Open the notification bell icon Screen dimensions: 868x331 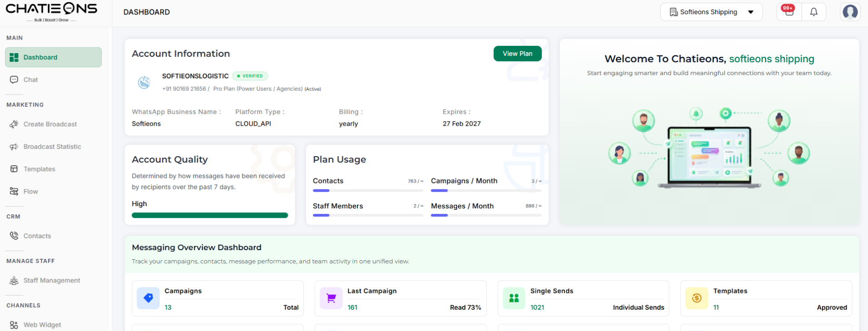(813, 12)
